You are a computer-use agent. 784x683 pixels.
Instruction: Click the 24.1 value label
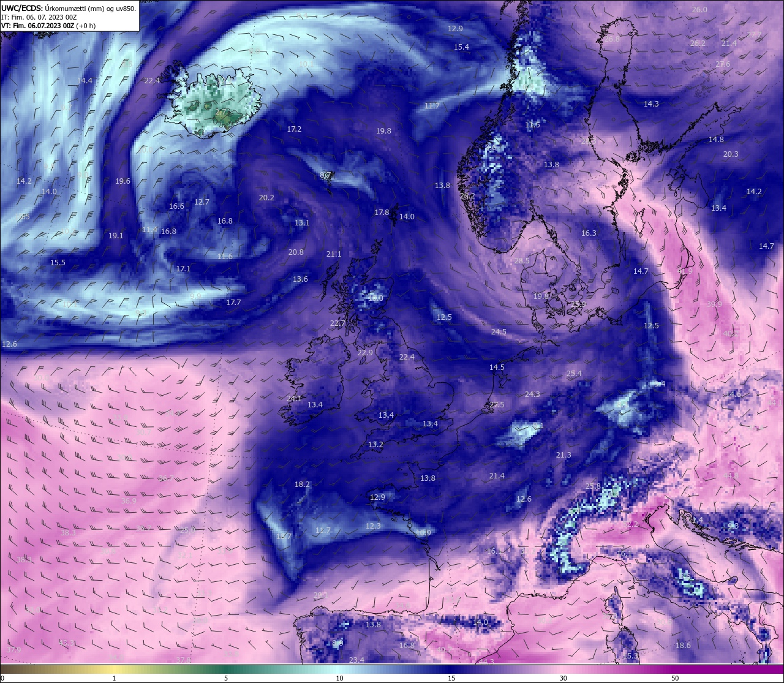point(294,399)
